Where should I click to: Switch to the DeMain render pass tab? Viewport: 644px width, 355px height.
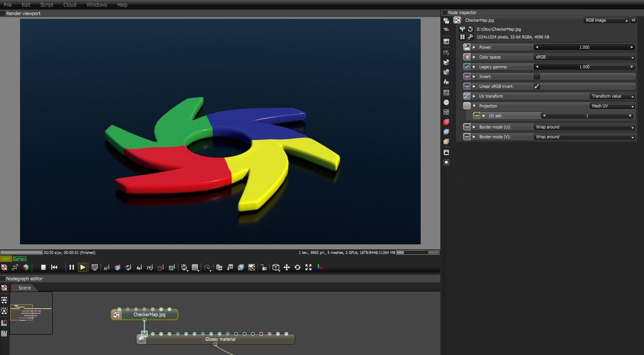[20, 259]
